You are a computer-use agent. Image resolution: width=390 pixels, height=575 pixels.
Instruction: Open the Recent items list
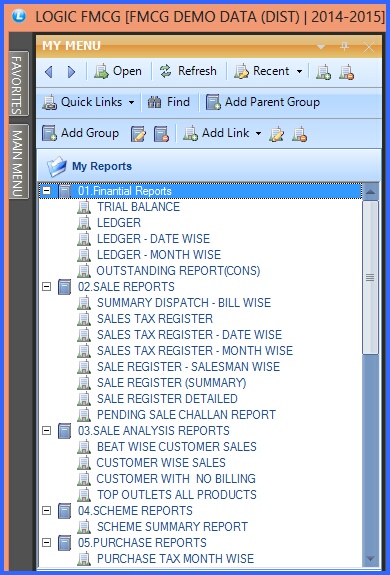[x=262, y=71]
